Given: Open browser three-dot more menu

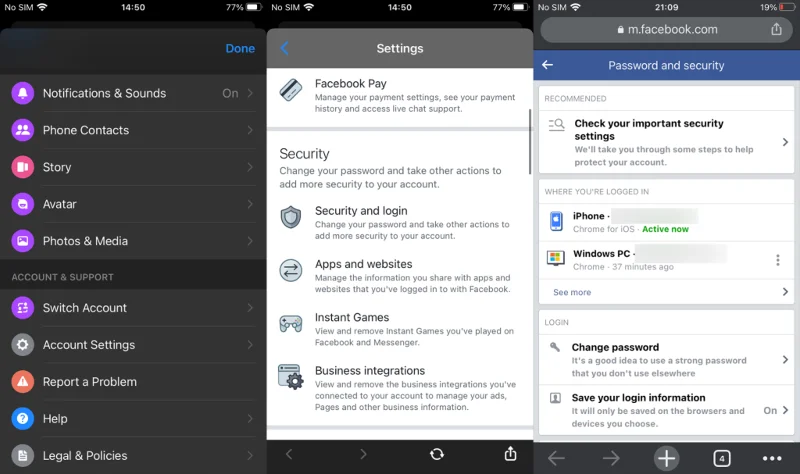Looking at the screenshot, I should pos(772,458).
